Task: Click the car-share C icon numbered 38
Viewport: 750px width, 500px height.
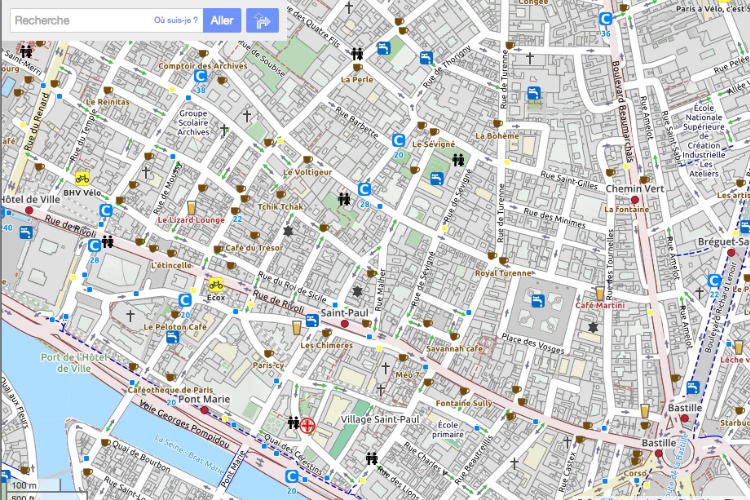Action: click(200, 76)
